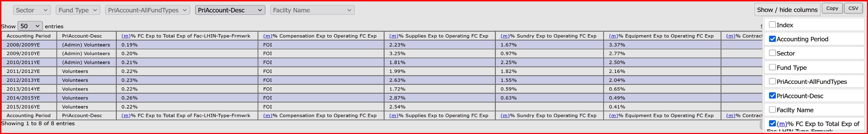The width and height of the screenshot is (868, 134).
Task: Click the (m) link in Supplies Exp header
Action: pyautogui.click(x=393, y=36)
